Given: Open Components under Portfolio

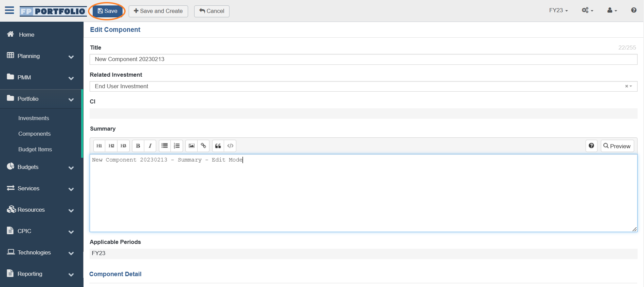Looking at the screenshot, I should click(x=34, y=134).
